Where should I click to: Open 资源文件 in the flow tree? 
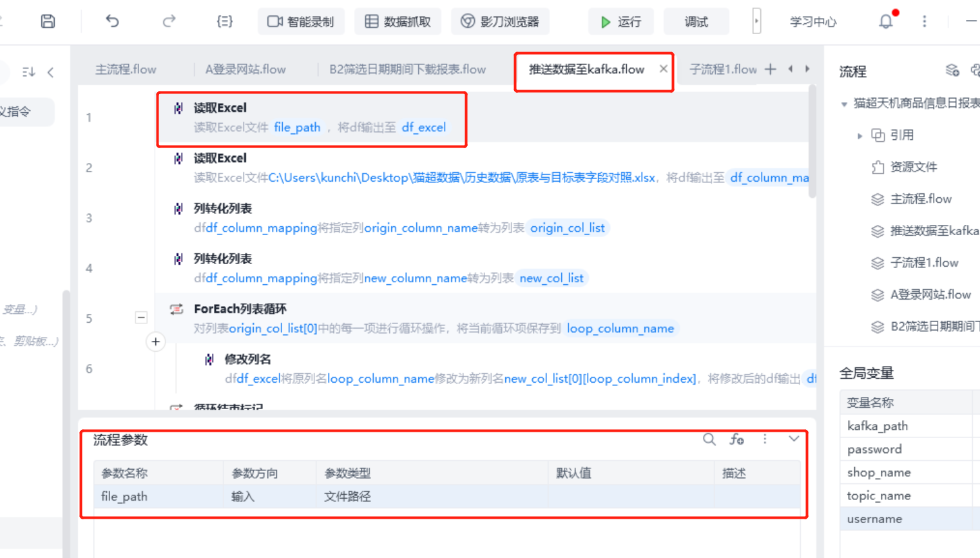[914, 168]
